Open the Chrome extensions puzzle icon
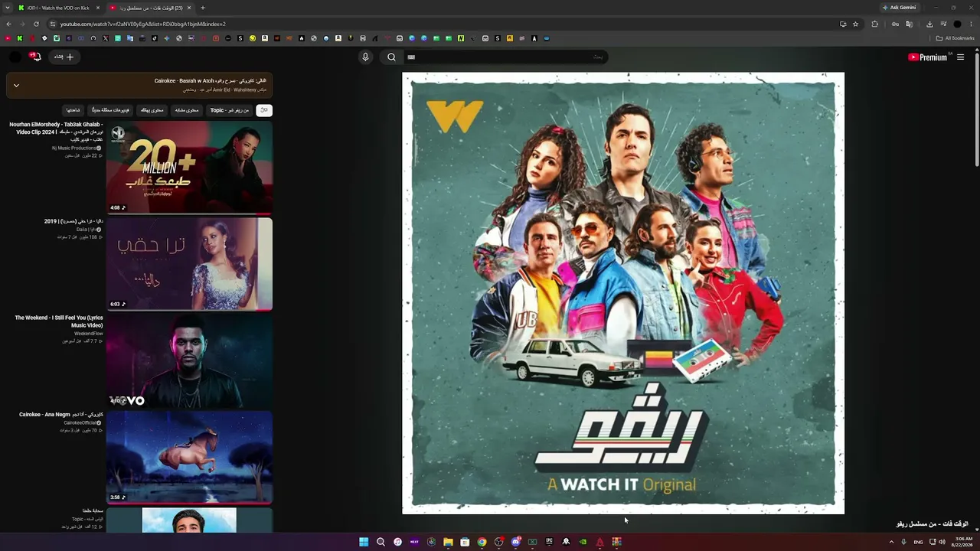Image resolution: width=980 pixels, height=551 pixels. point(875,24)
